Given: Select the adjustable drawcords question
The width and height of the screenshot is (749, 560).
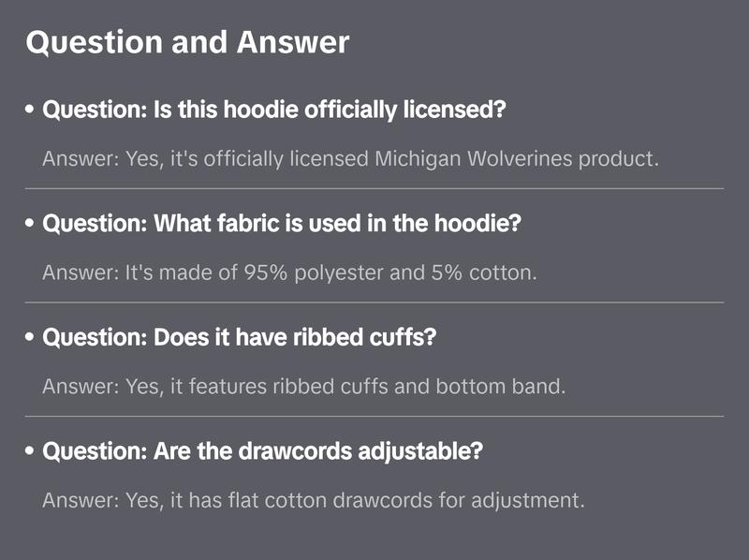Looking at the screenshot, I should 263,452.
